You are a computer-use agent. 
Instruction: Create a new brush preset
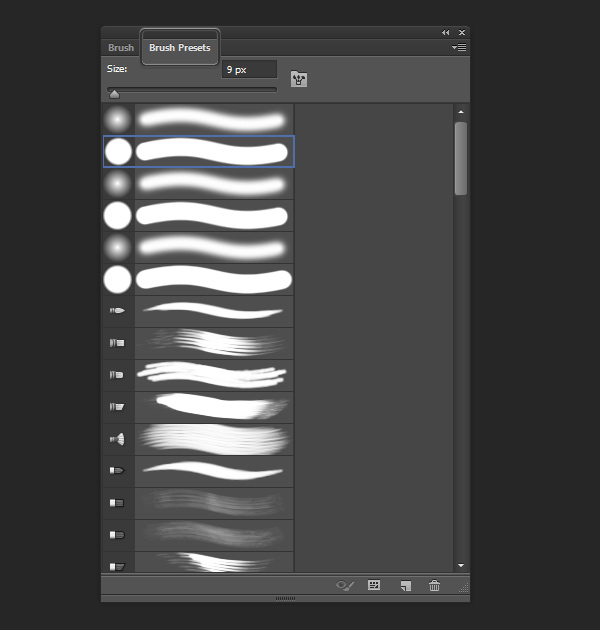click(405, 586)
